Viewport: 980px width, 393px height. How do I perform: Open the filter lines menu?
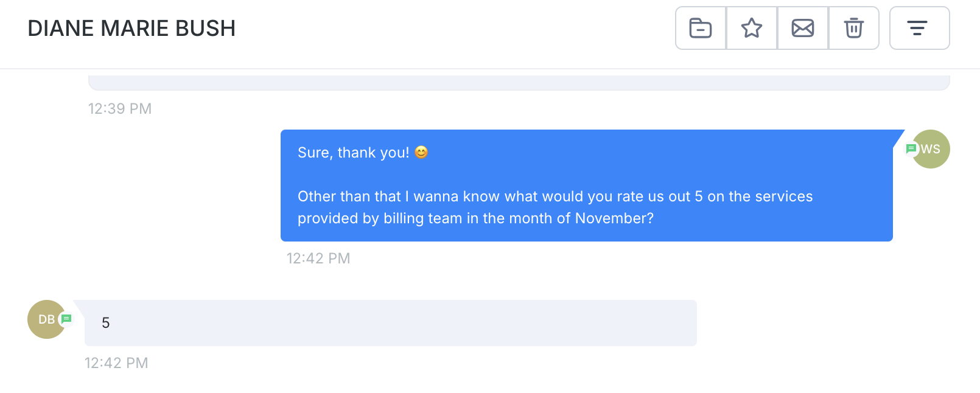(x=919, y=28)
